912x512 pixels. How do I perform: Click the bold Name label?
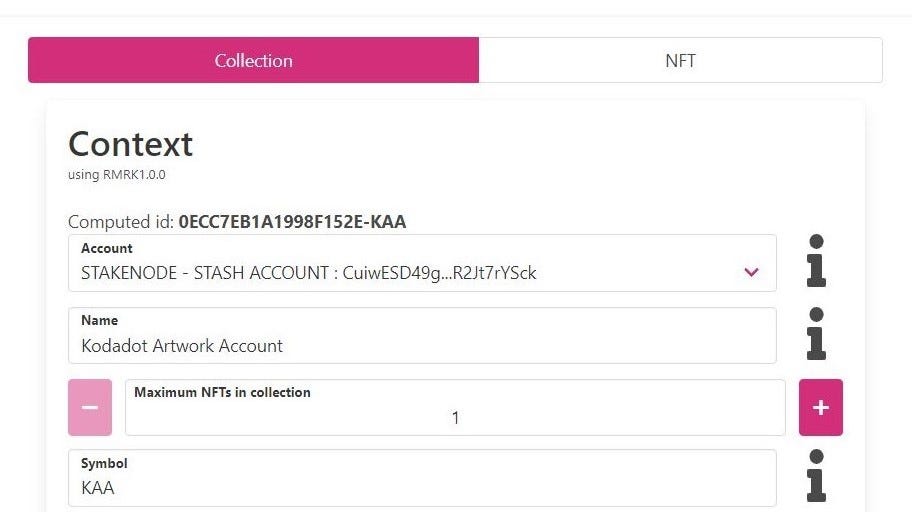pyautogui.click(x=99, y=321)
